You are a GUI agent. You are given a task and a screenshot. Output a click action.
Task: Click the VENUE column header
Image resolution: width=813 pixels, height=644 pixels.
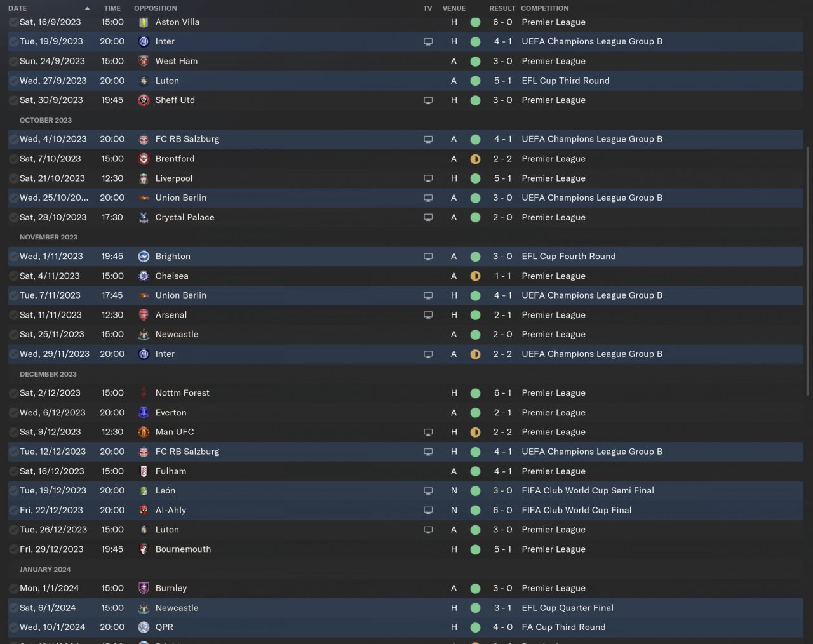click(x=454, y=8)
